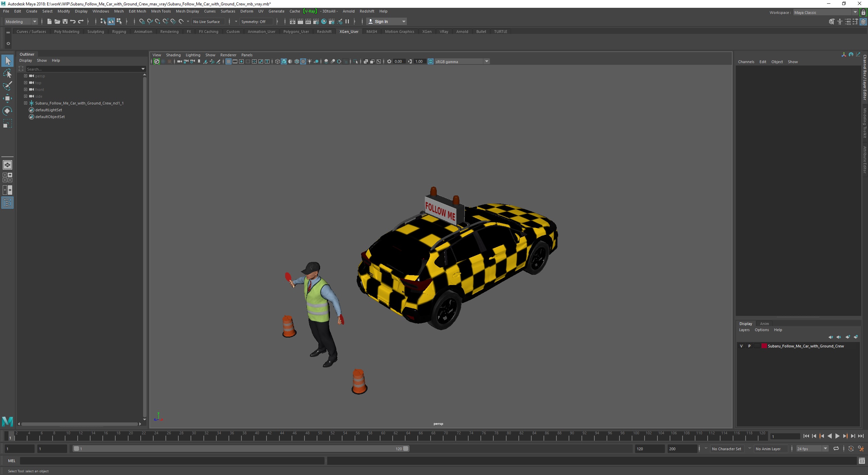Click the Outliner horizontal scrollbar
Screen dimensions: 868x475
click(79, 424)
